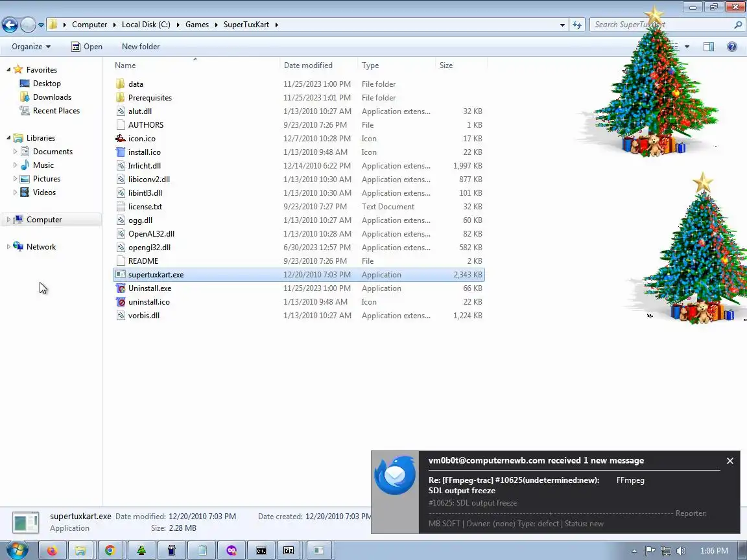Image resolution: width=747 pixels, height=560 pixels.
Task: Open the recent pages dropdown arrow
Action: tap(41, 25)
